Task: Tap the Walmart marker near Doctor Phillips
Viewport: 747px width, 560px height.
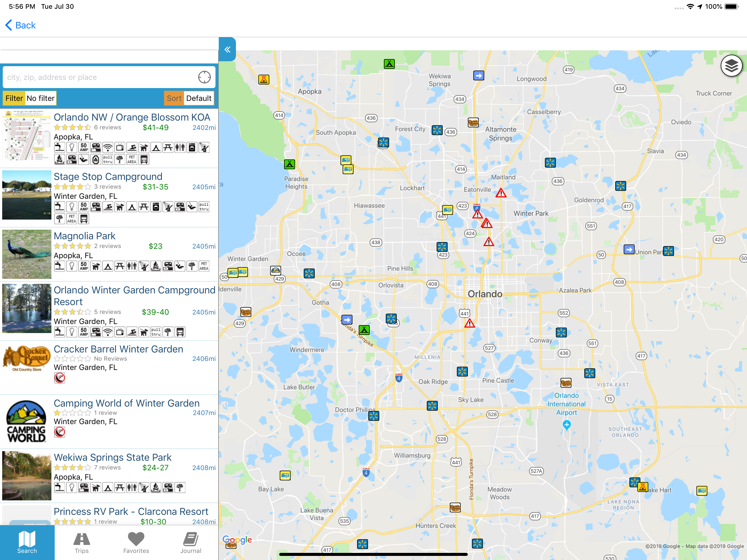Action: click(x=373, y=416)
